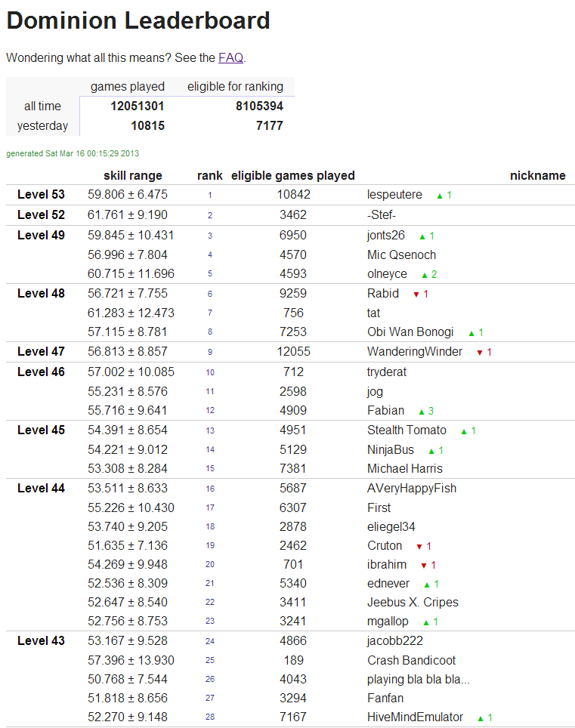The height and width of the screenshot is (728, 575).
Task: Select the nickname Stealth Tomato
Action: coord(407,430)
